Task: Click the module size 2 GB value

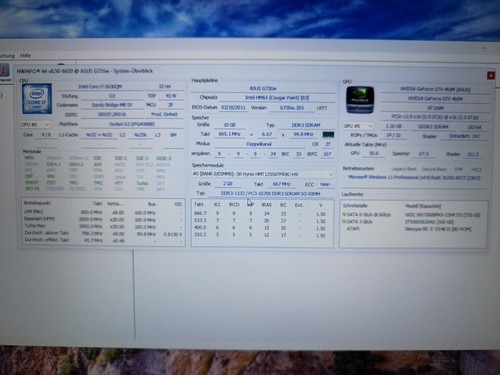Action: 228,184
